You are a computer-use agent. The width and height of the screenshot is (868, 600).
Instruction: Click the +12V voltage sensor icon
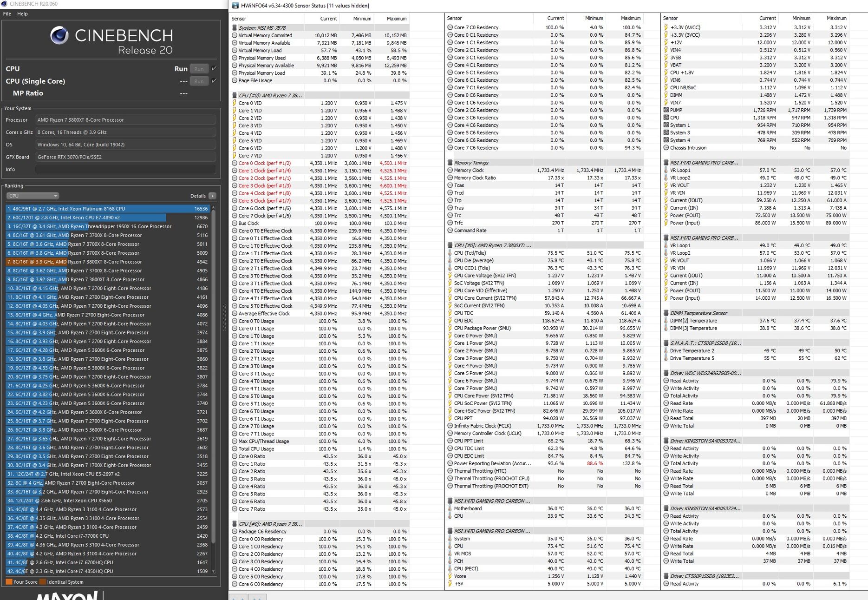[666, 42]
